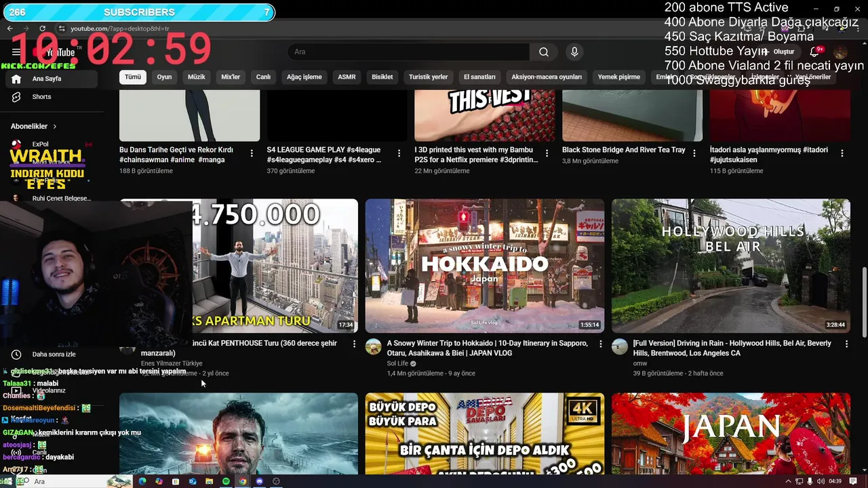The height and width of the screenshot is (488, 868).
Task: Open the YouTube hamburger guide menu
Action: [x=16, y=52]
